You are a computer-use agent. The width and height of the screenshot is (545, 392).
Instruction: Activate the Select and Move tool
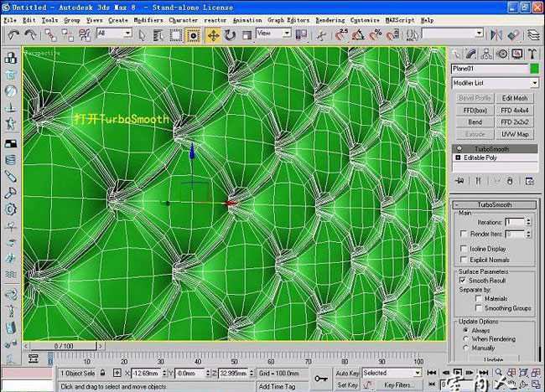(213, 35)
